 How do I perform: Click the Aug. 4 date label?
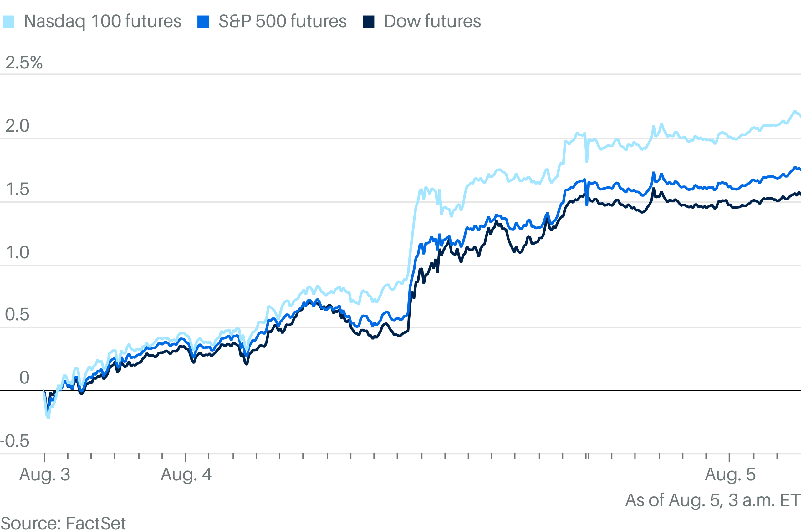(x=186, y=474)
